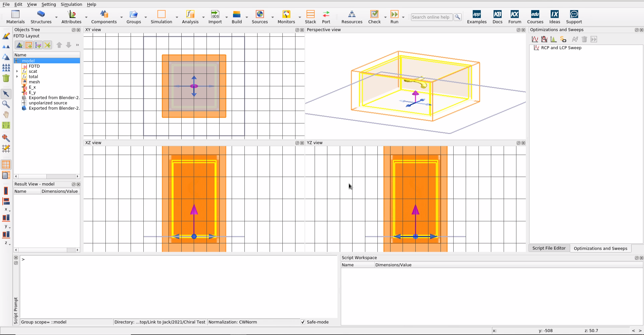Screen dimensions: 644x335
Task: Select the Ruler measure tool
Action: pos(6,125)
